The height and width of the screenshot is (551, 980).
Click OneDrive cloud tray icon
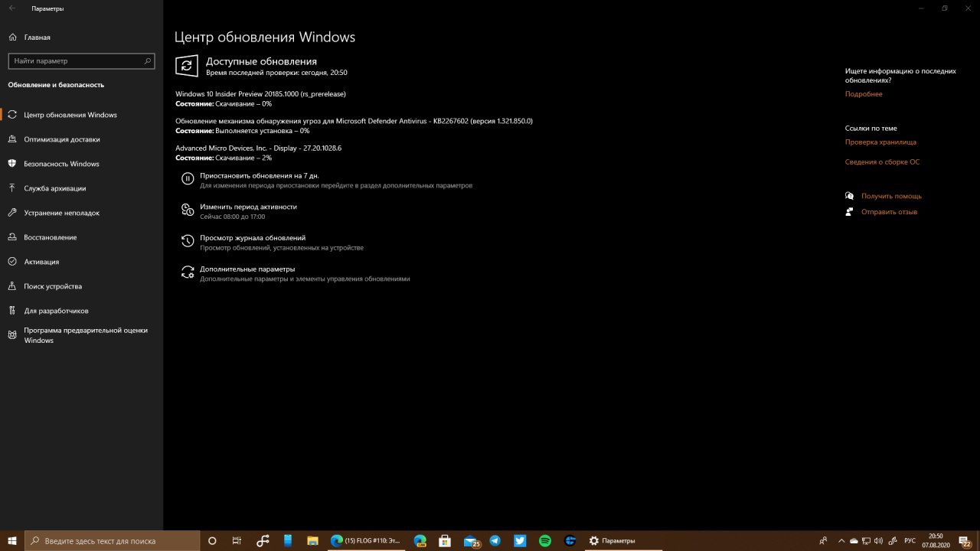pyautogui.click(x=854, y=540)
